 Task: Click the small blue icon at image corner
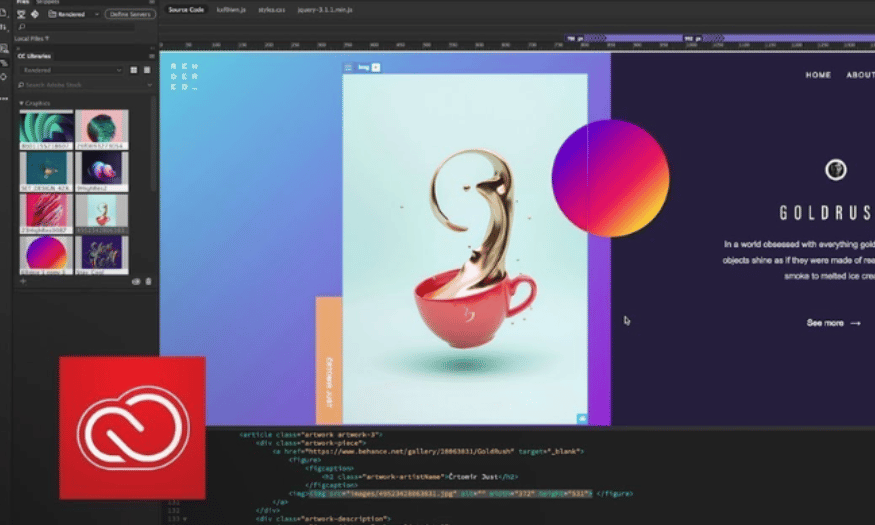[x=581, y=418]
